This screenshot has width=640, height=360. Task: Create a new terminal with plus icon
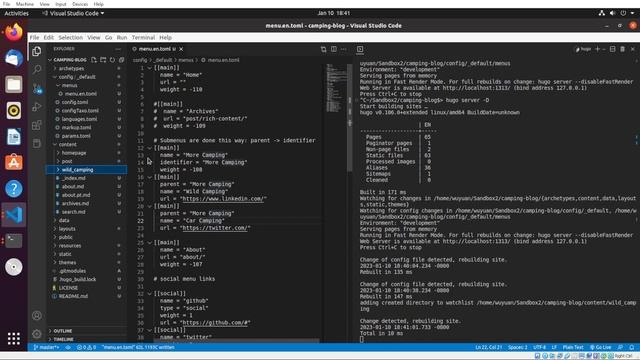[x=598, y=49]
